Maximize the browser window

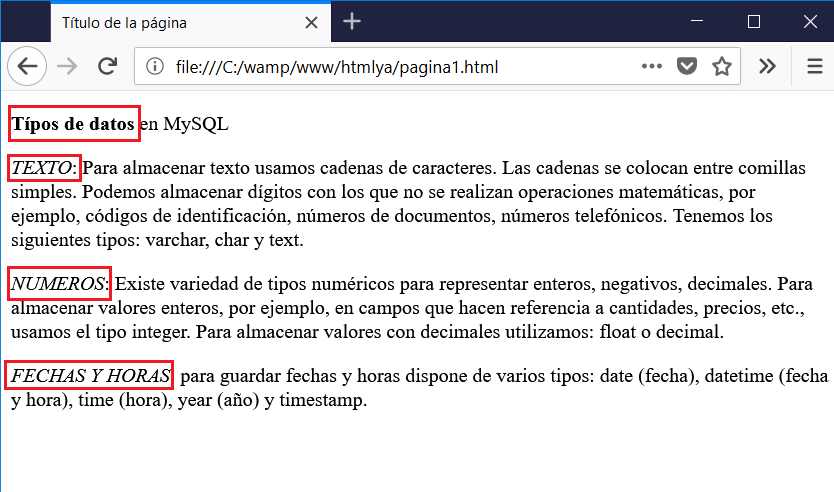coord(753,21)
